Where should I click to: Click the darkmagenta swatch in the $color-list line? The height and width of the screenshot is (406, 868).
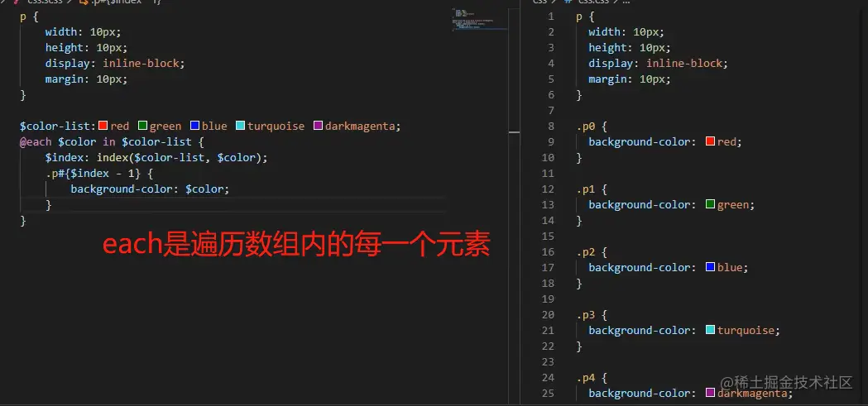click(319, 126)
